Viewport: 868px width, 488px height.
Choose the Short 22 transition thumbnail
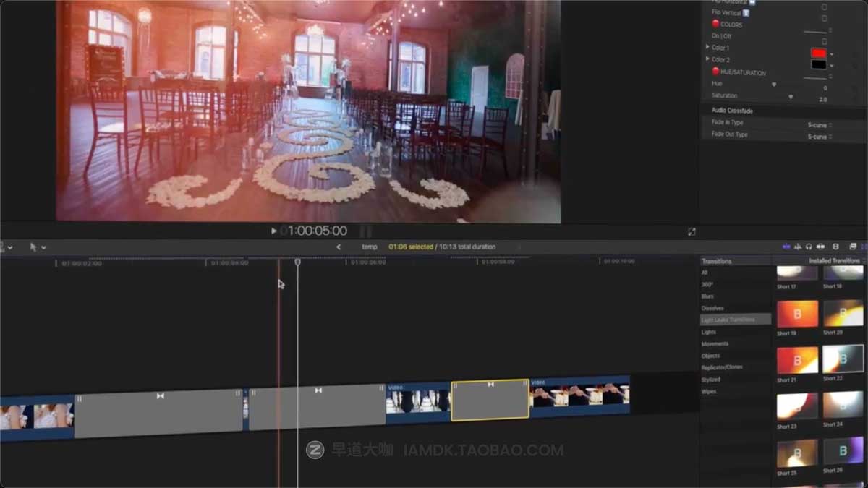pos(843,359)
